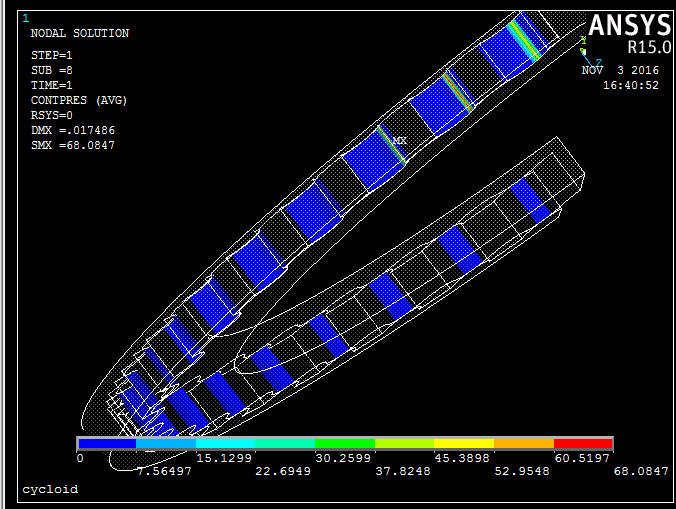Click the ANSYS logo

[x=629, y=25]
